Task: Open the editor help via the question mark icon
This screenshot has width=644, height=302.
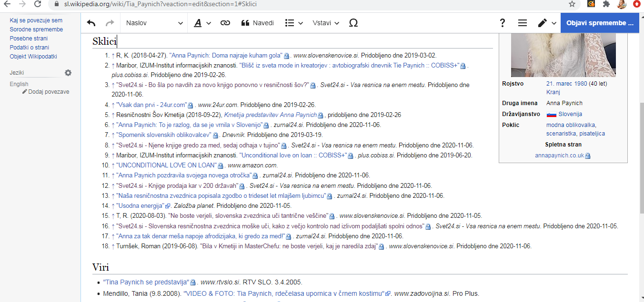Action: pyautogui.click(x=502, y=22)
